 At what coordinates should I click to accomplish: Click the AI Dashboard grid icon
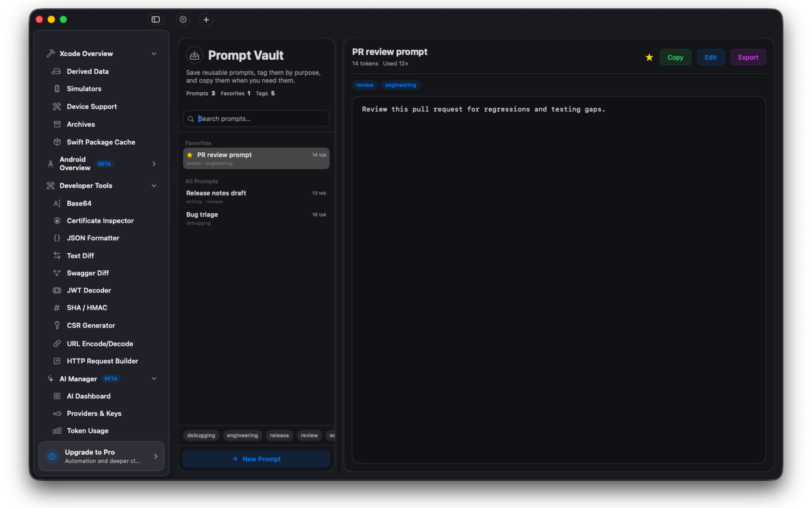tap(57, 396)
